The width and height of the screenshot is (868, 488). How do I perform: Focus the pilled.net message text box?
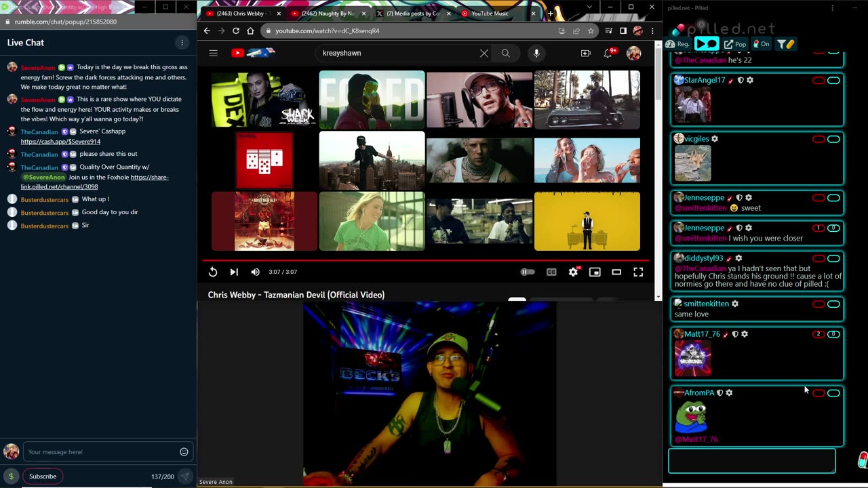752,461
